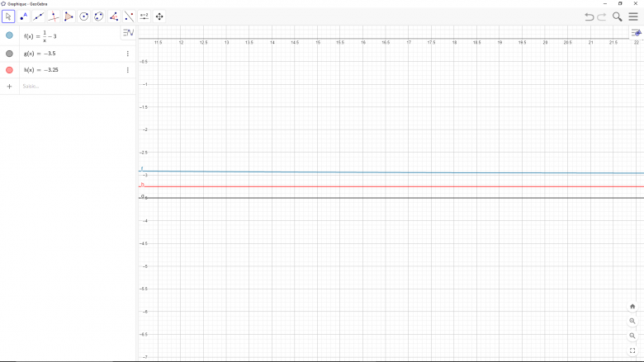The image size is (644, 362).
Task: Select the Move Graphics View tool
Action: coord(159,16)
